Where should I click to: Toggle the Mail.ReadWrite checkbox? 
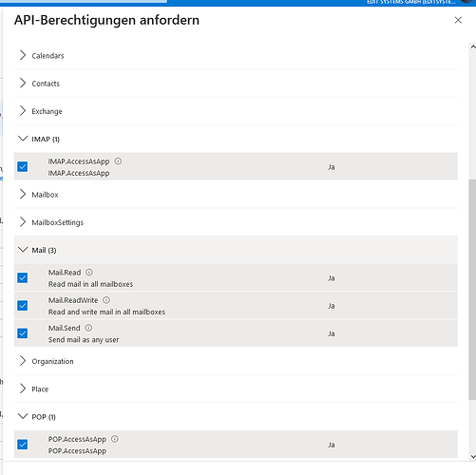(23, 306)
